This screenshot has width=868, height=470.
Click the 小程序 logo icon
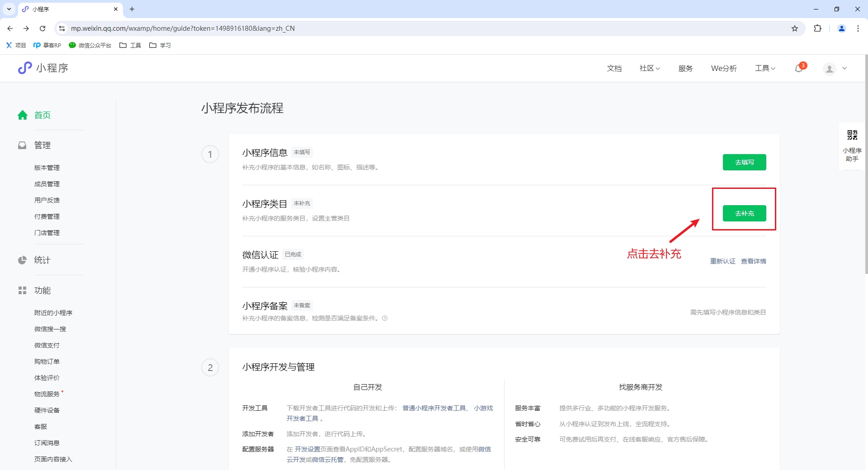pos(25,68)
